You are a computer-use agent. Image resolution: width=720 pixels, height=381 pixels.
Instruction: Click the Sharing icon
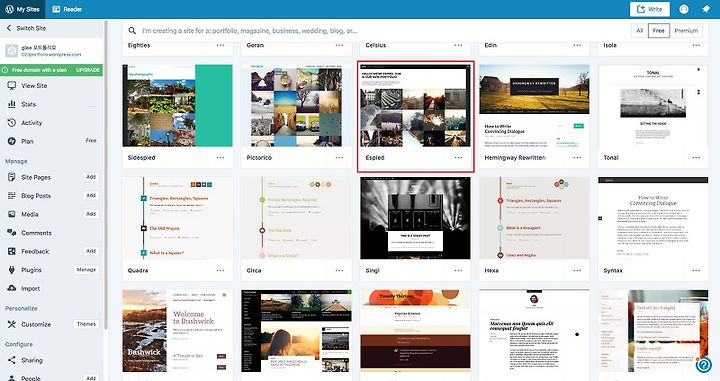pyautogui.click(x=11, y=360)
